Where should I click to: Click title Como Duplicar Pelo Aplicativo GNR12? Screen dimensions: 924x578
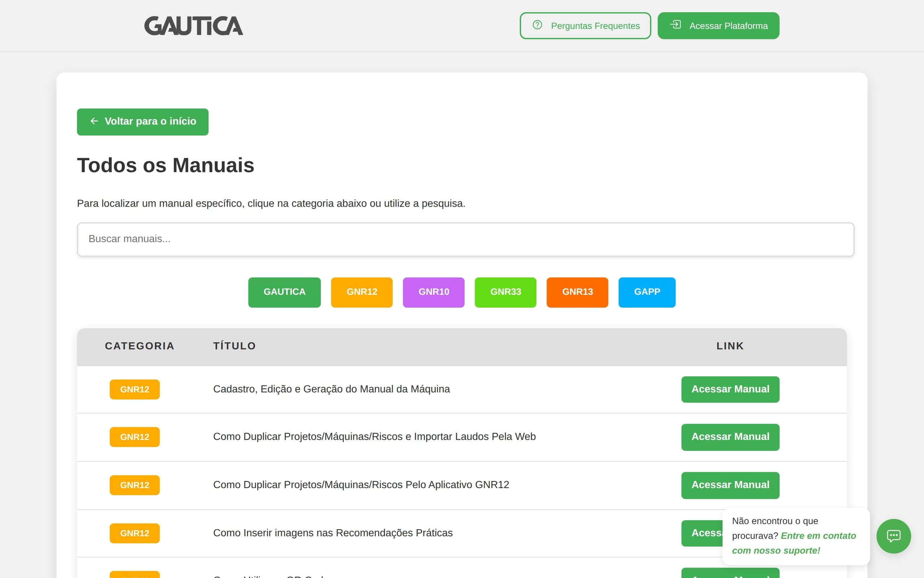(x=361, y=485)
